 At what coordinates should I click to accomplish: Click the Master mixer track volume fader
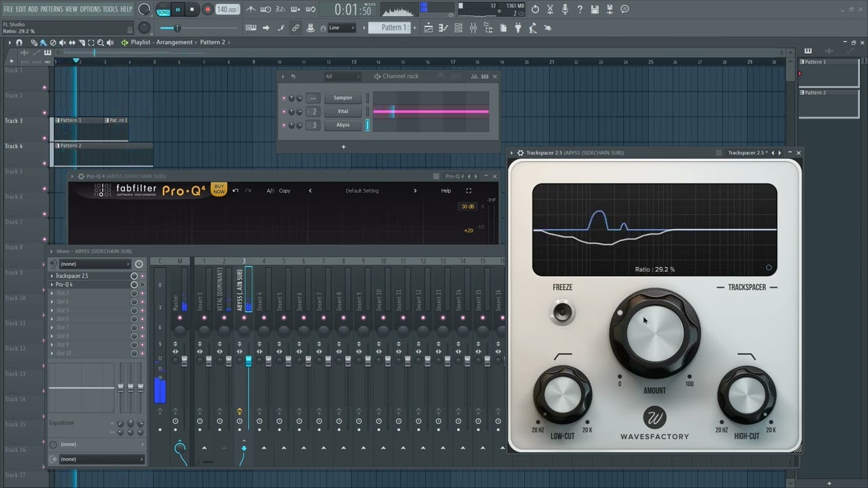pyautogui.click(x=184, y=362)
